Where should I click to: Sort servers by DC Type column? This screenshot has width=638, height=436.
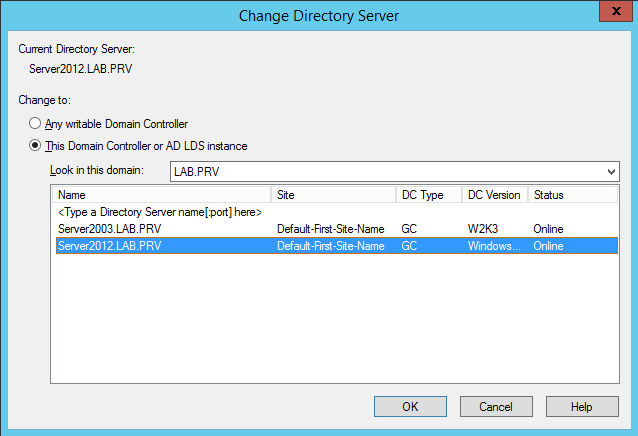(428, 195)
